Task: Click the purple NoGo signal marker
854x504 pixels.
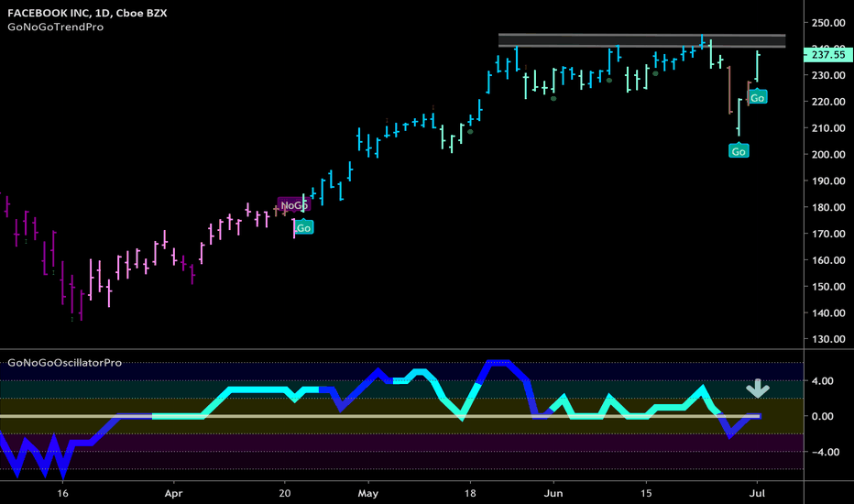Action: tap(293, 205)
